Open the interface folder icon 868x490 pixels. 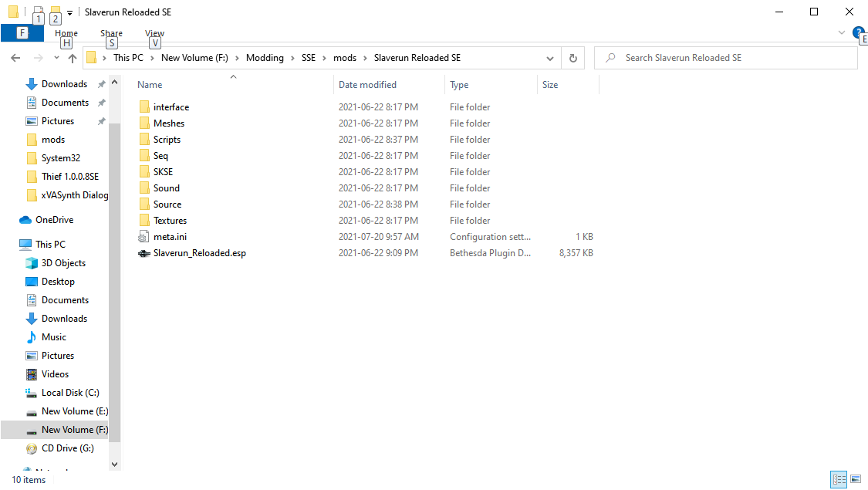(144, 106)
